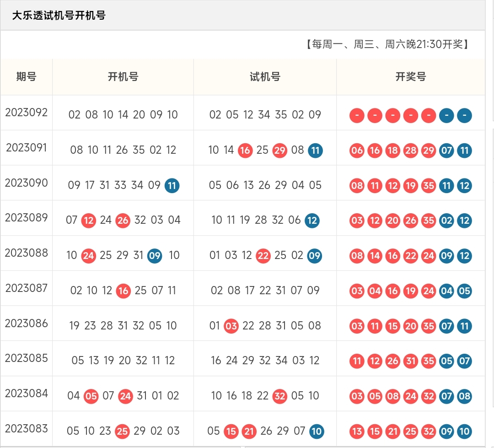Click 试机号 numbers 02 05 12 34 35

coord(248,115)
